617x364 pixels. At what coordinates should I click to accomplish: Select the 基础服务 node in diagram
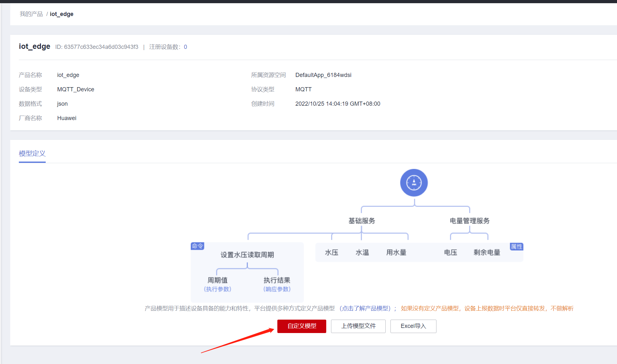362,221
